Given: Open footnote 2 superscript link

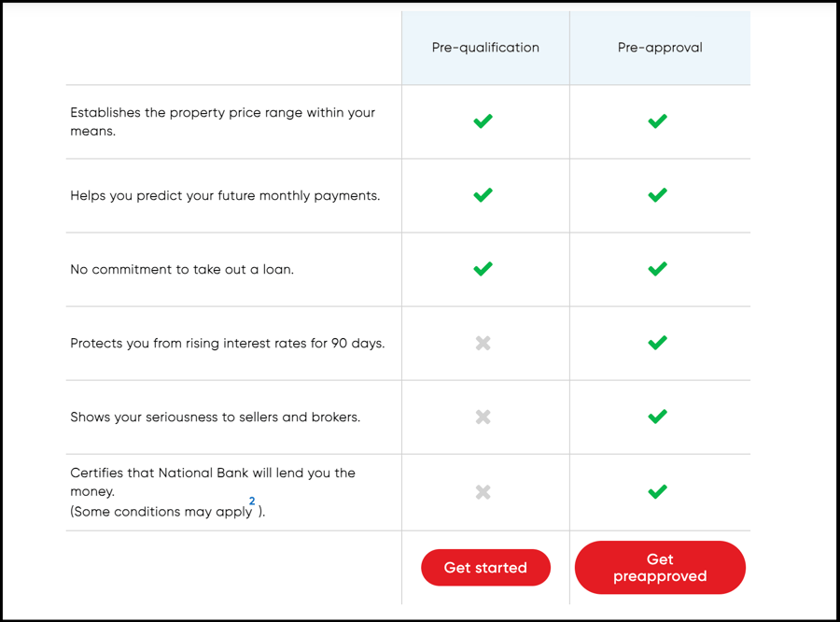Looking at the screenshot, I should tap(252, 502).
